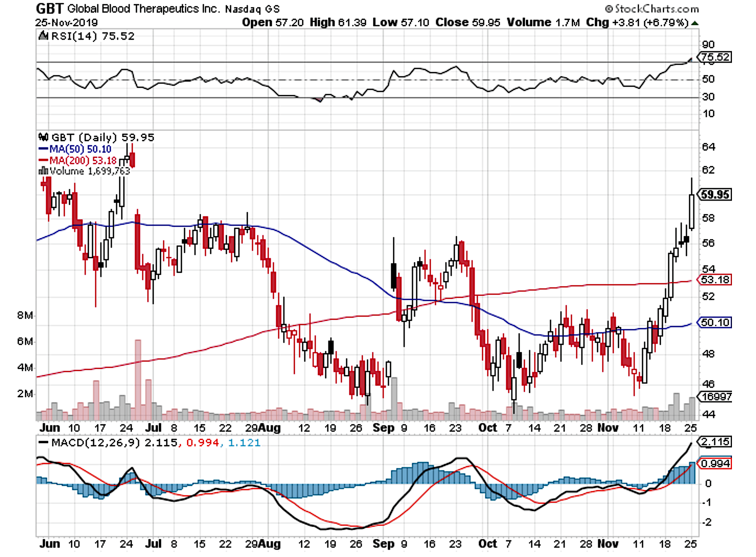Click the 44 price axis label

point(708,414)
